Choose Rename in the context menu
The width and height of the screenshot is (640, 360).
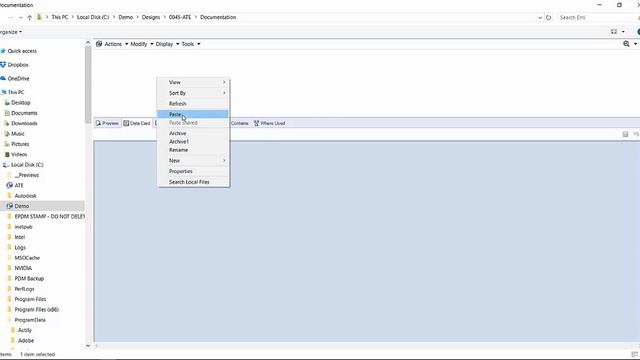(193, 150)
